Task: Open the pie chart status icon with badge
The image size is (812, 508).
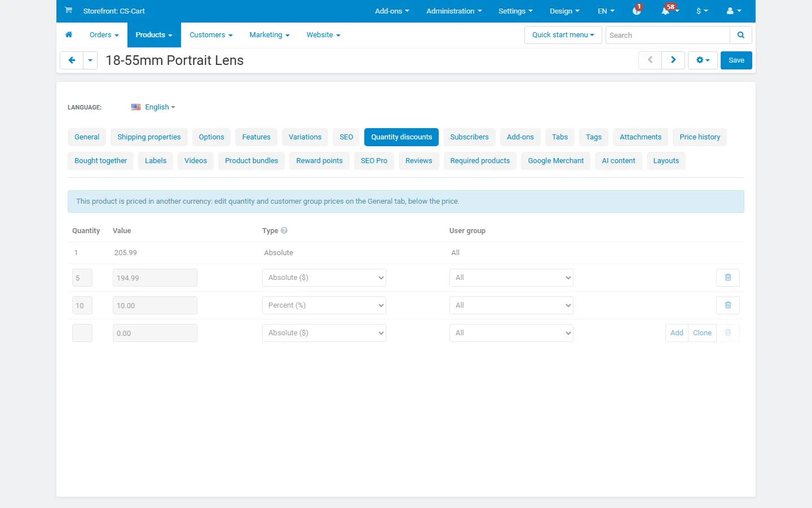Action: [x=637, y=11]
